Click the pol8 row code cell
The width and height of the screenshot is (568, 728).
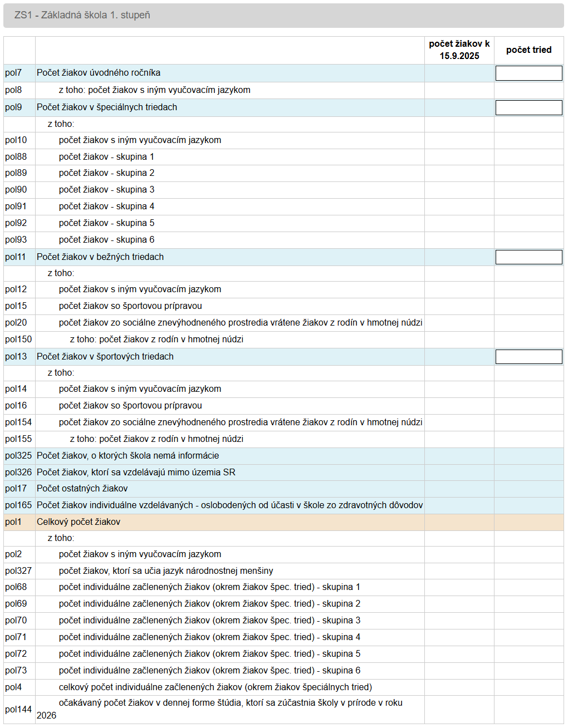(x=13, y=90)
